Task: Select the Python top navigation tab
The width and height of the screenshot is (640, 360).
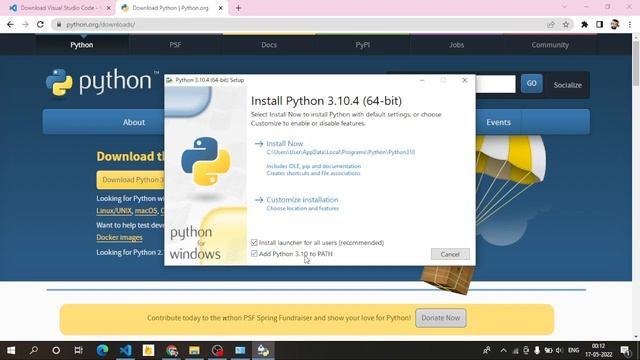Action: click(x=82, y=45)
